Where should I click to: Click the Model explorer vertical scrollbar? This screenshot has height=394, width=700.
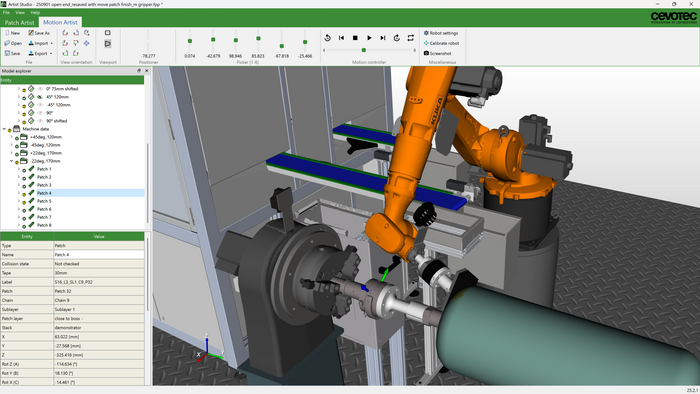[x=148, y=183]
